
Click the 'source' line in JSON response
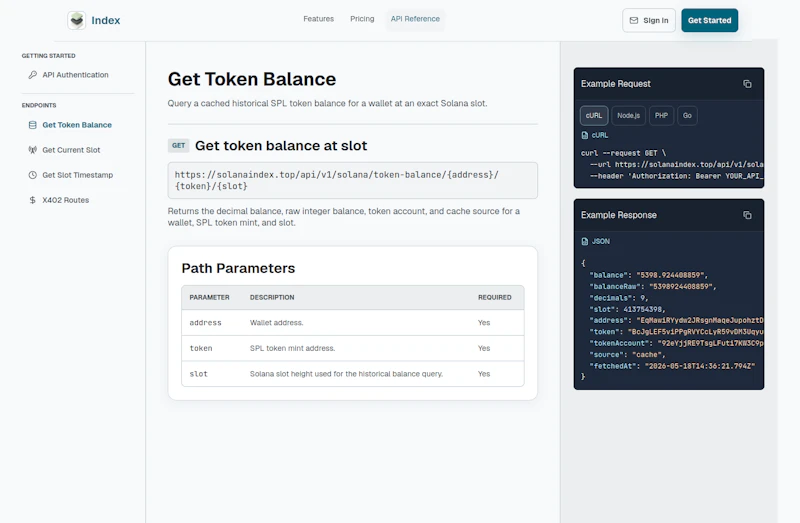[628, 355]
